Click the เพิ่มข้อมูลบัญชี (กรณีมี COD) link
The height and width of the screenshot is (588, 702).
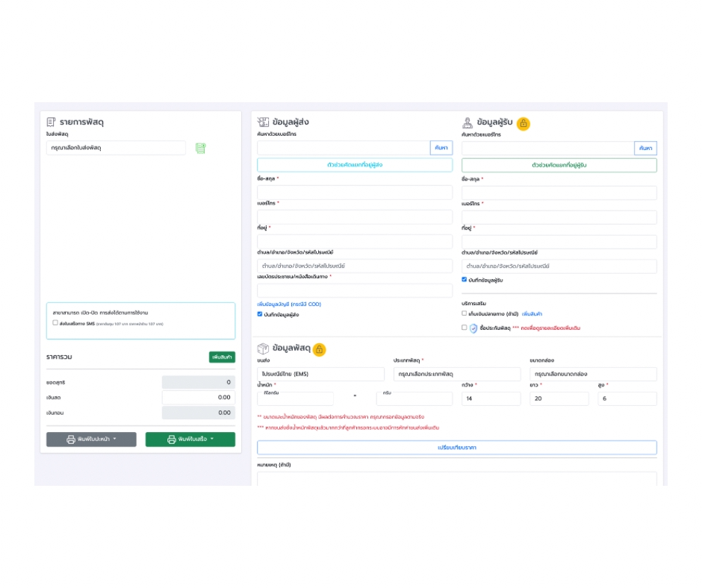click(x=289, y=304)
